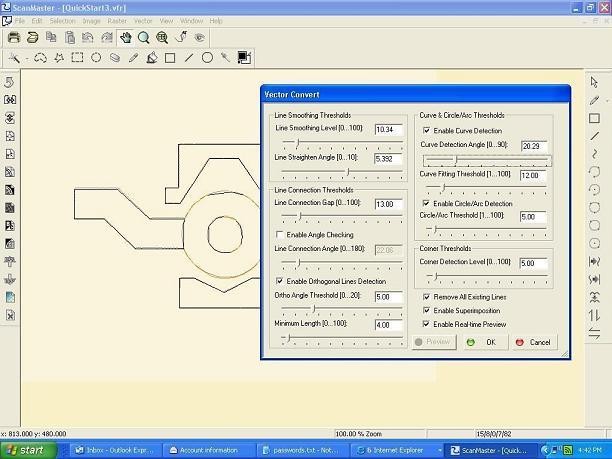Image resolution: width=612 pixels, height=459 pixels.
Task: Click the Print icon in the top toolbar
Action: pos(14,37)
